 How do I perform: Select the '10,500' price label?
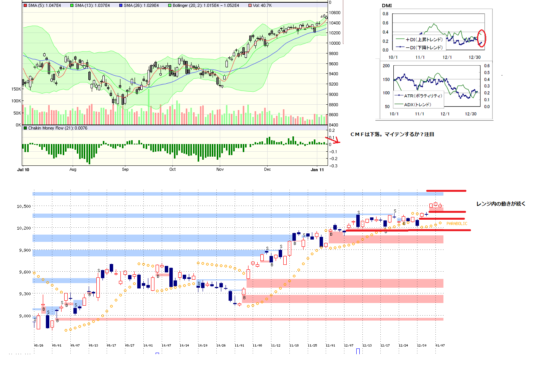point(24,206)
